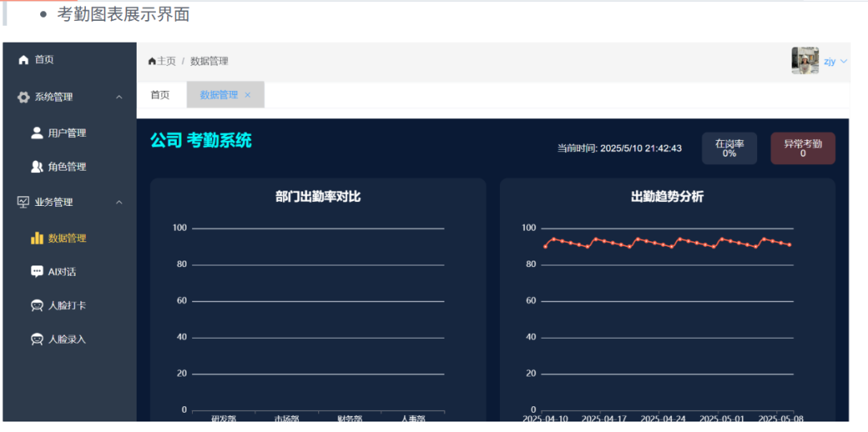Click 市场部 axis label

[287, 418]
